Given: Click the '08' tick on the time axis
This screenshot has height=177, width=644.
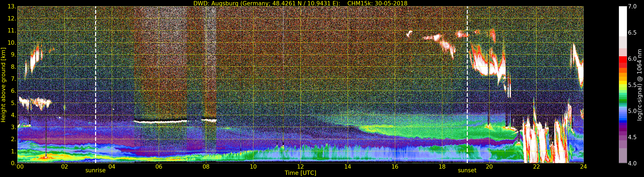Looking at the screenshot, I should tap(206, 167).
